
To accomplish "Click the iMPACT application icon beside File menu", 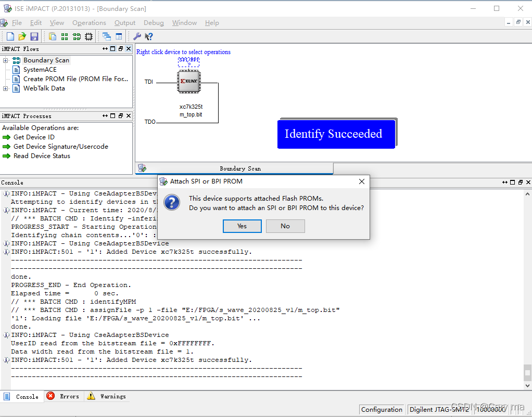I will (4, 23).
